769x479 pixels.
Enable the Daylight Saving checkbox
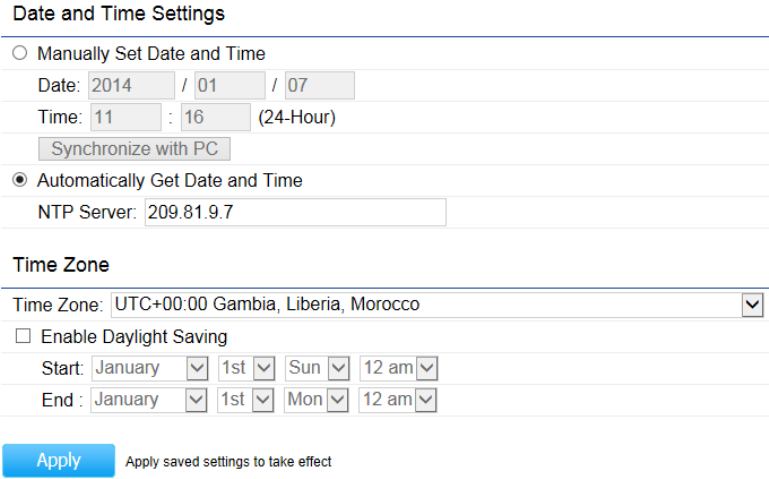pyautogui.click(x=23, y=337)
